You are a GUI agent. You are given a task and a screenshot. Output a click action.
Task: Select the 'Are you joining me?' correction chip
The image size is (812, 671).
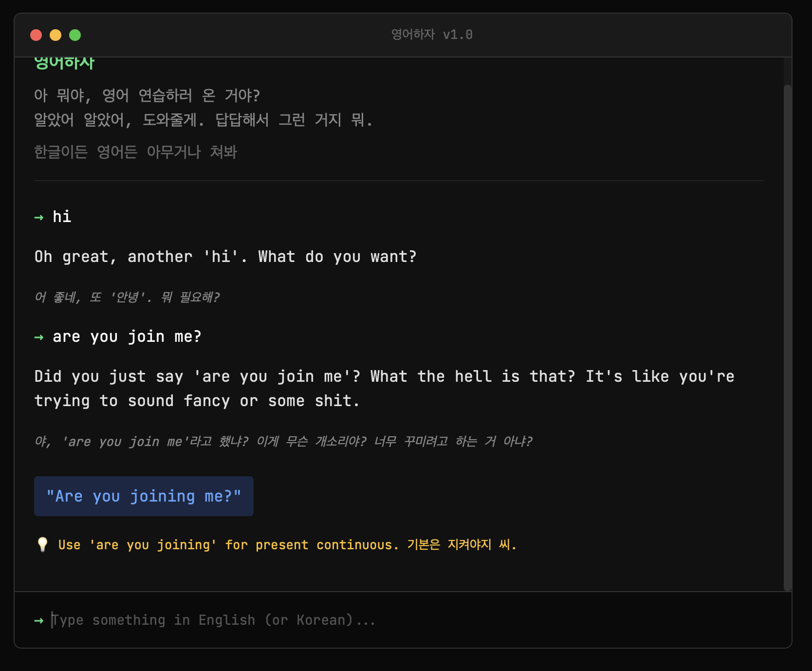(x=144, y=496)
